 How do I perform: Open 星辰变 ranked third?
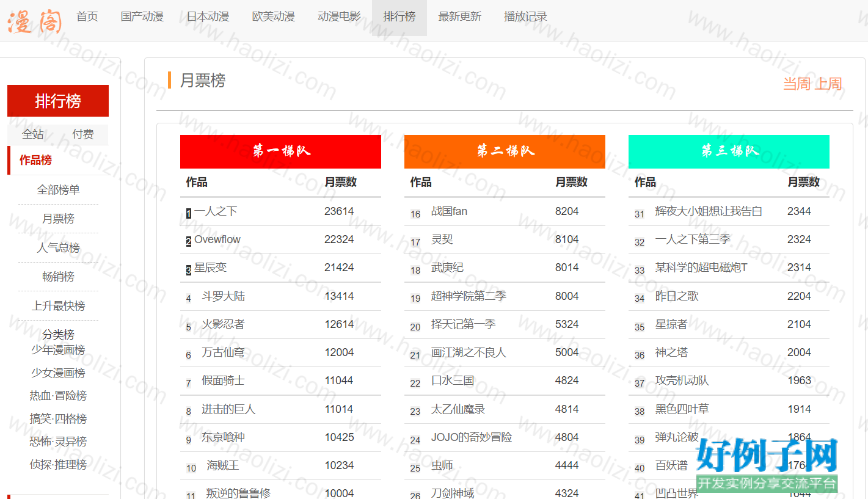[211, 268]
